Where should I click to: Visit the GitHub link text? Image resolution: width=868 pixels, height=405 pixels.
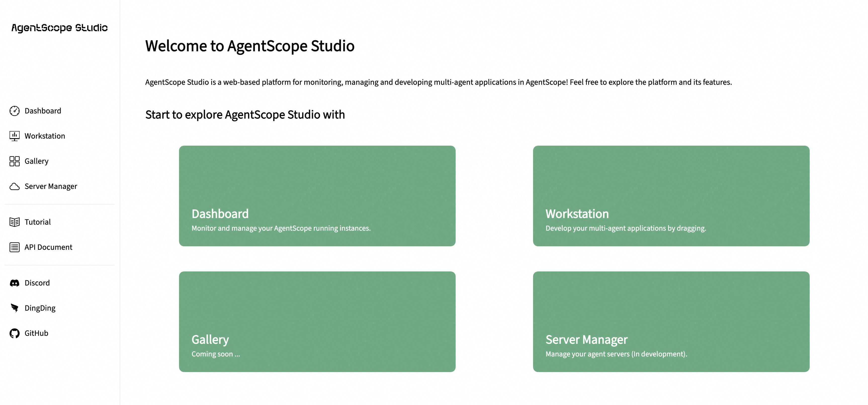36,333
